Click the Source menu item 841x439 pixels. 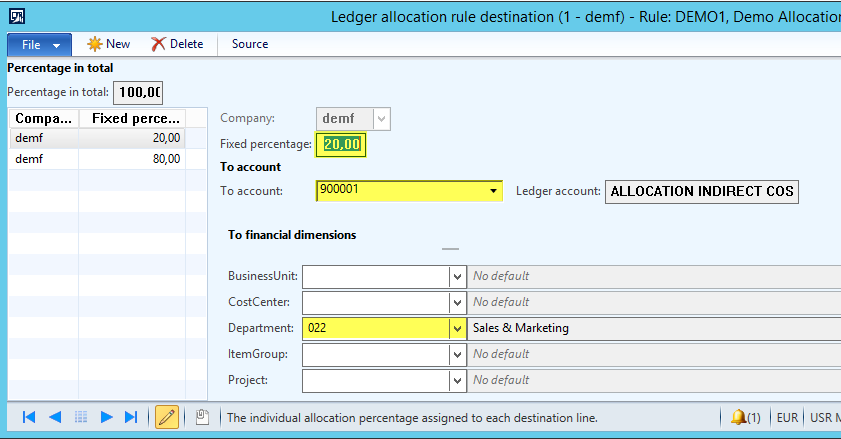click(x=250, y=44)
